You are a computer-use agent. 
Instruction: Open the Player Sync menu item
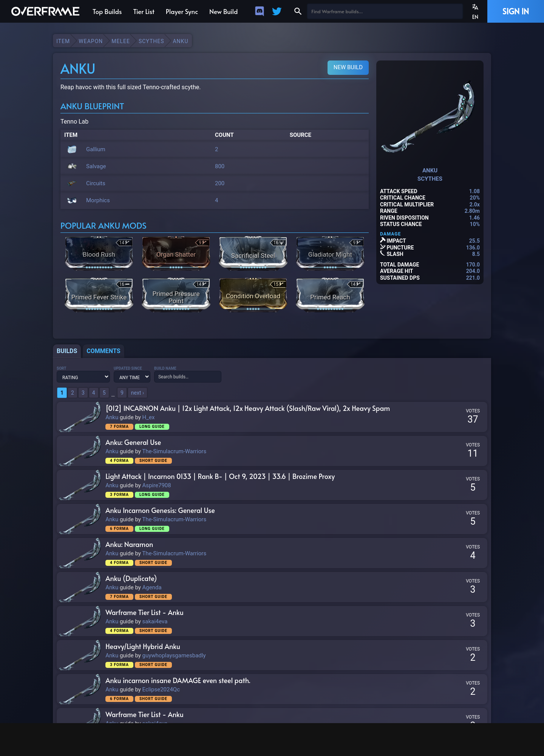pyautogui.click(x=182, y=12)
